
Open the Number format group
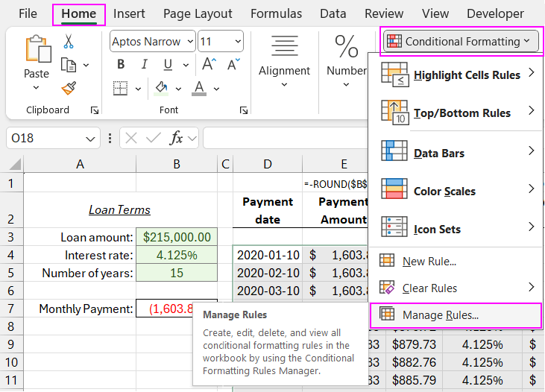tap(346, 61)
